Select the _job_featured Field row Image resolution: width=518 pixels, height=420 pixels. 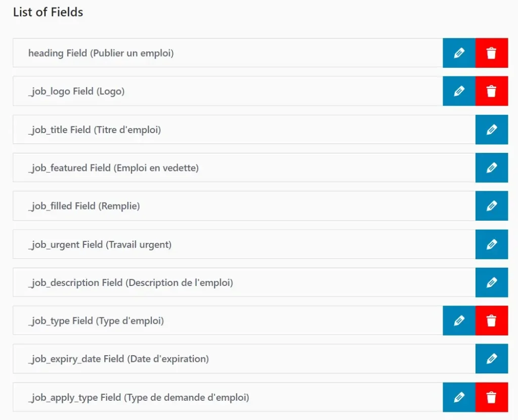[x=228, y=167]
